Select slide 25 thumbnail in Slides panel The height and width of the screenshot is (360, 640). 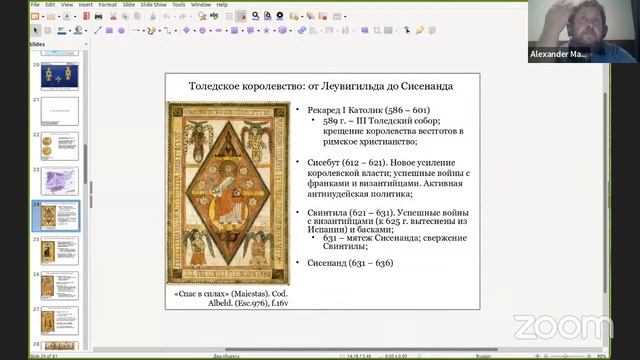point(60,251)
